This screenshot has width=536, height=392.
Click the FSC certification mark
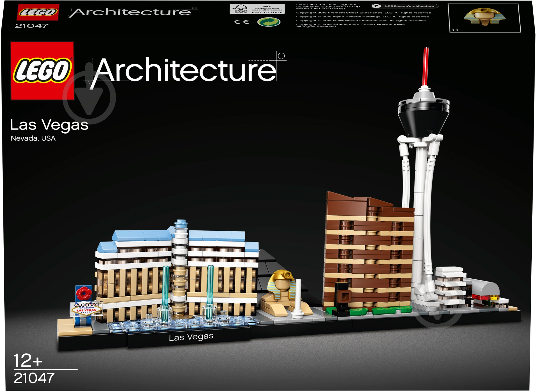[257, 9]
